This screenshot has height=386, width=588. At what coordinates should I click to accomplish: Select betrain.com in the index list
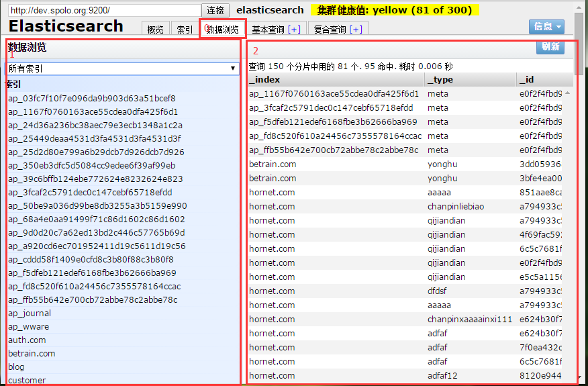[x=32, y=354]
